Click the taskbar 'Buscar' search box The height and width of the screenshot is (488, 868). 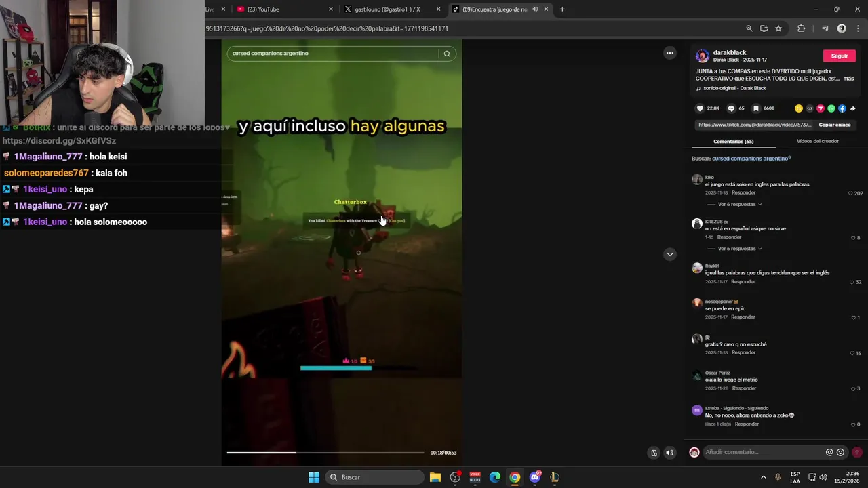pos(374,477)
